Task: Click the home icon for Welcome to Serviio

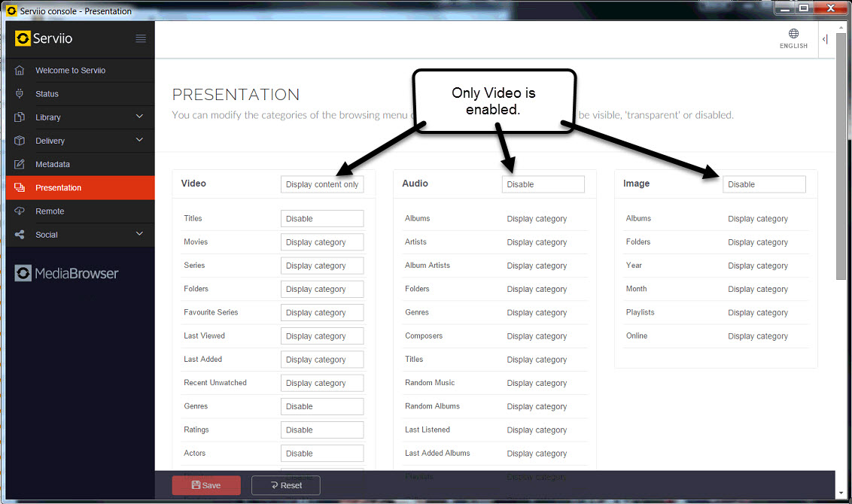Action: coord(20,70)
